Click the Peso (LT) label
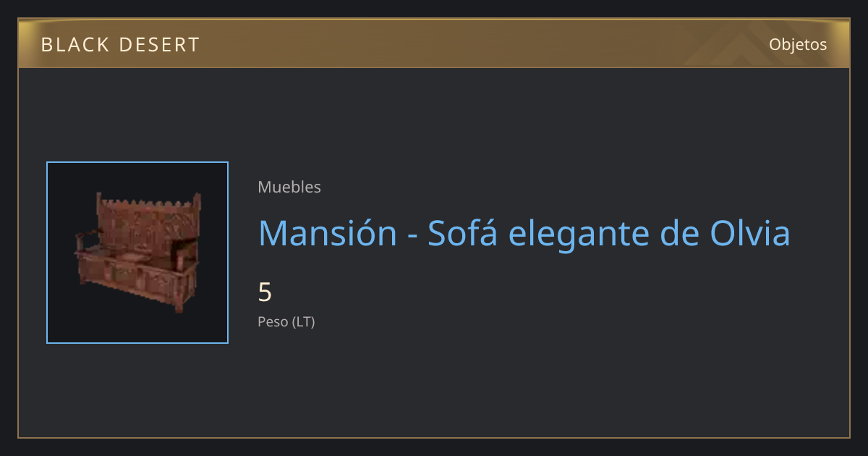The image size is (868, 456). pyautogui.click(x=286, y=322)
